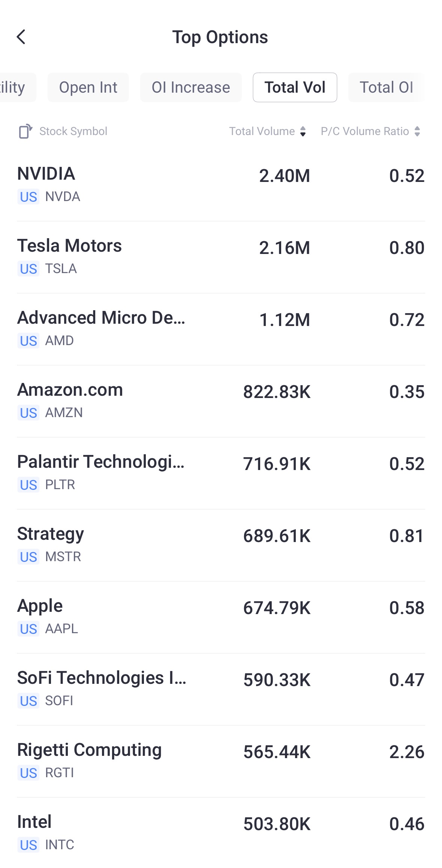Viewport: 442px width, 868px height.
Task: Tap the Palantir Technologies row
Action: (221, 473)
